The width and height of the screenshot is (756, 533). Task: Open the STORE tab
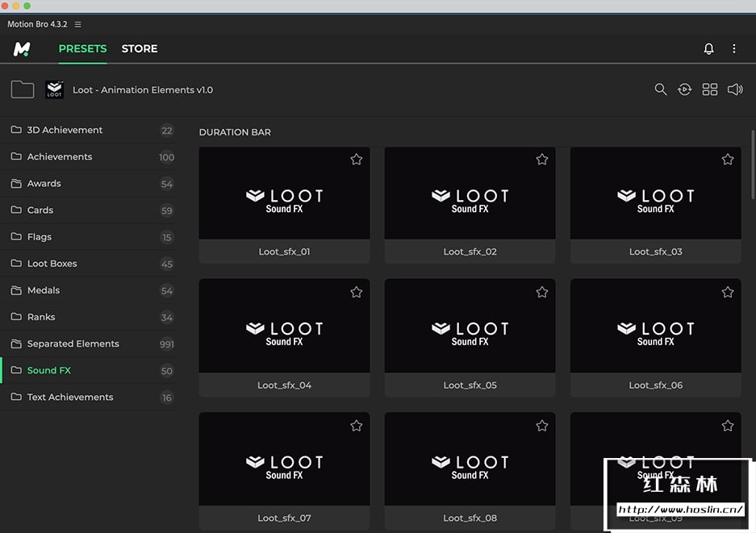click(x=140, y=48)
